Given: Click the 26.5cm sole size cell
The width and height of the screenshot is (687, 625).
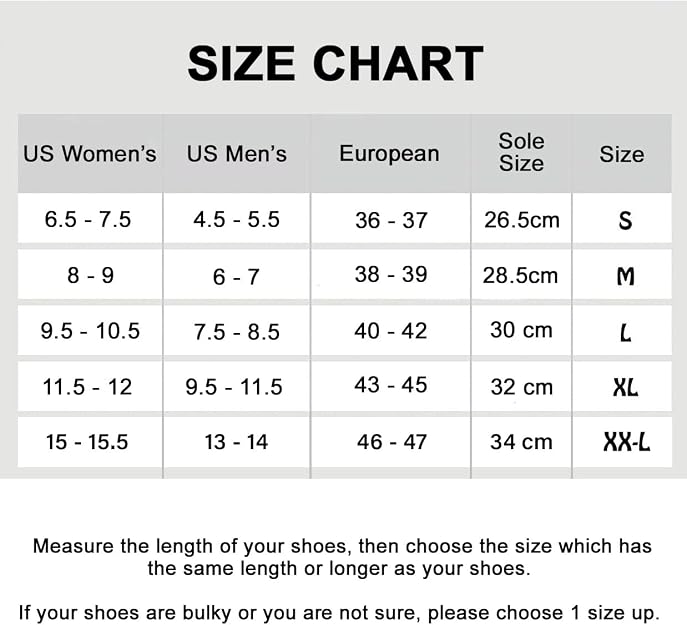Looking at the screenshot, I should click(522, 220).
